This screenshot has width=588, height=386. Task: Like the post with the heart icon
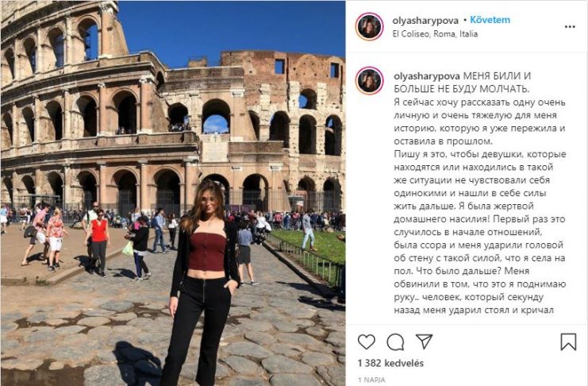(367, 342)
